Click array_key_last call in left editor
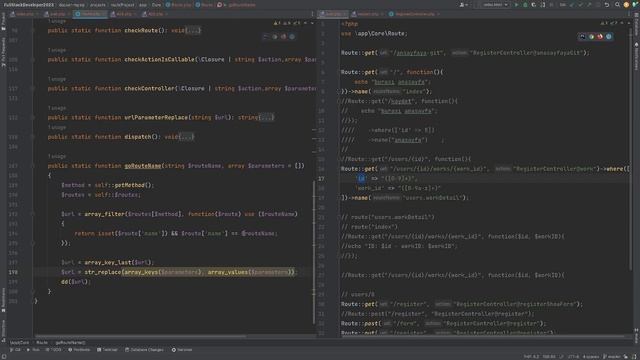 click(x=108, y=263)
